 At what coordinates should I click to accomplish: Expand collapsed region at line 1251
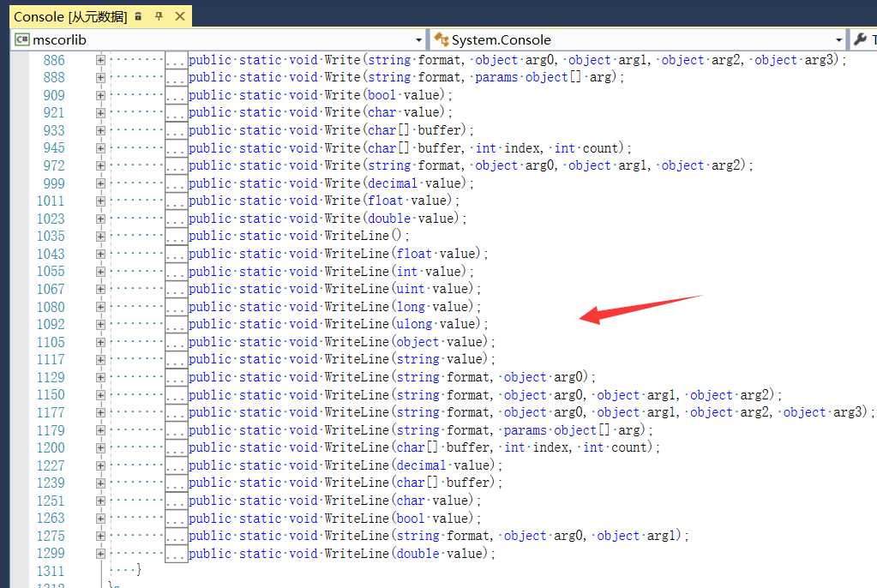100,501
